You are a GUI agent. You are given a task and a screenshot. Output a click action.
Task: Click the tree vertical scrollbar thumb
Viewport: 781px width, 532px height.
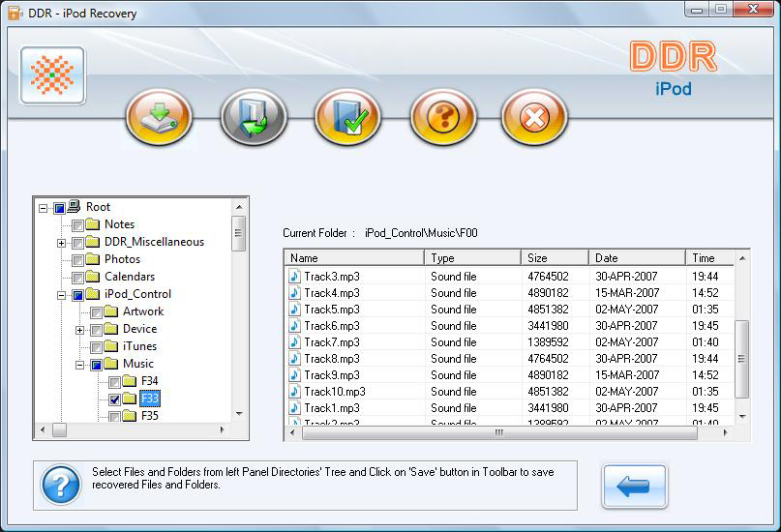239,233
